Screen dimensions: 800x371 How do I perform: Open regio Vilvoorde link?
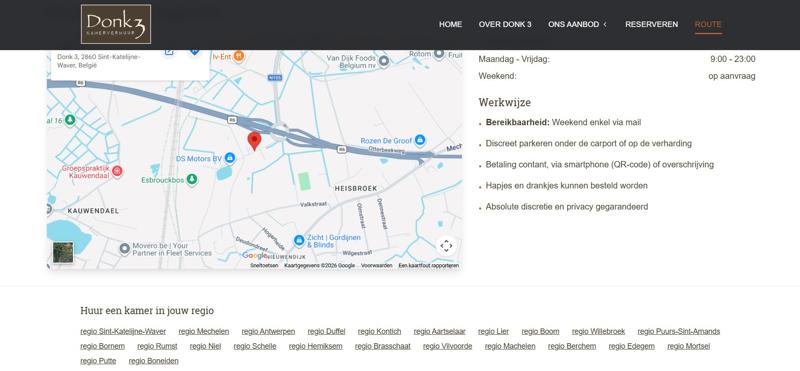447,346
